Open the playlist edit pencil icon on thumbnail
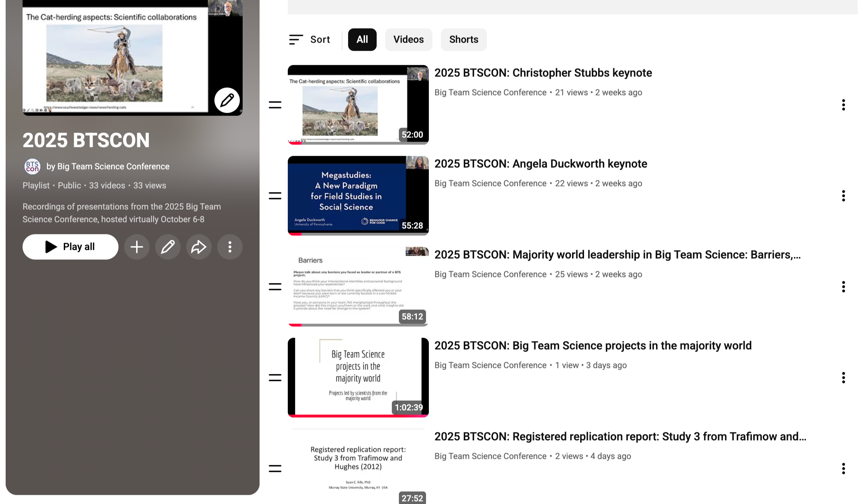 (227, 100)
